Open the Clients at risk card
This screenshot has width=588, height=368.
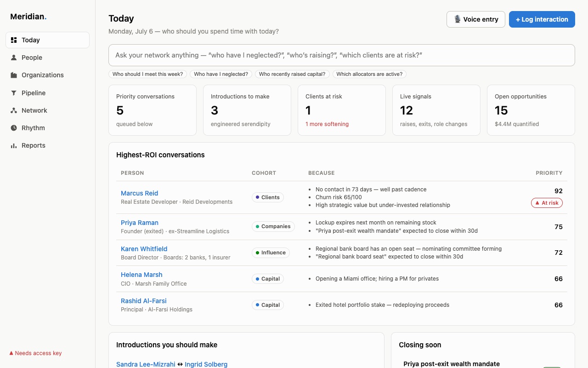click(x=342, y=110)
